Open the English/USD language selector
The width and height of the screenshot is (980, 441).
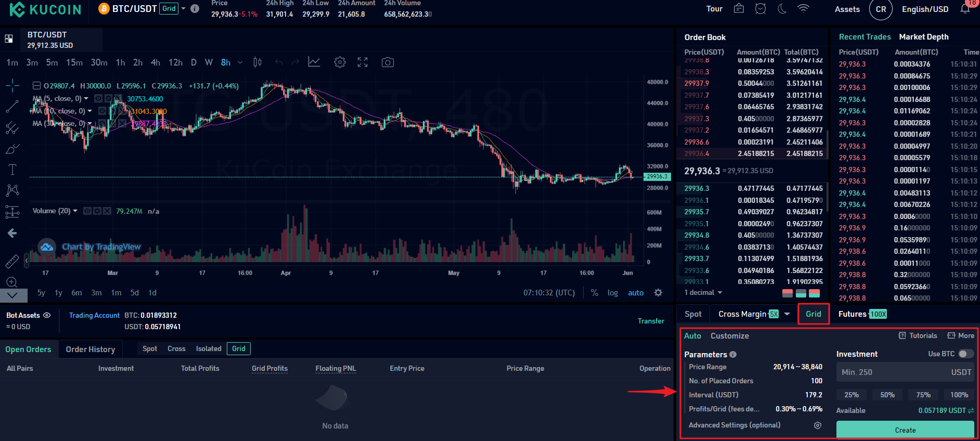(x=925, y=9)
